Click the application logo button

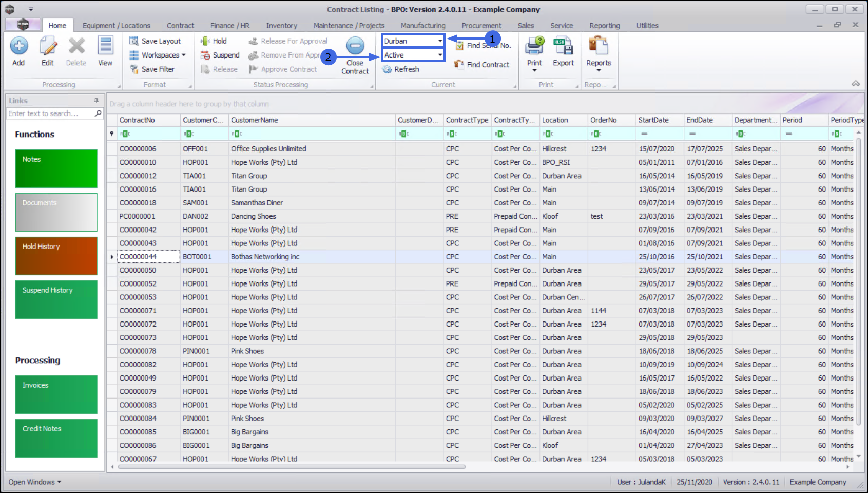point(23,24)
